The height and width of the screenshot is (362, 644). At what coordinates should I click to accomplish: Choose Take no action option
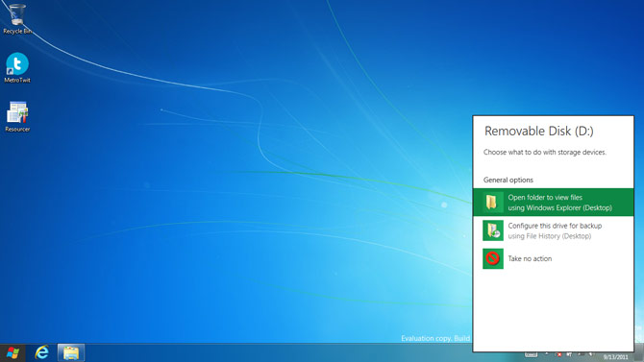coord(554,258)
